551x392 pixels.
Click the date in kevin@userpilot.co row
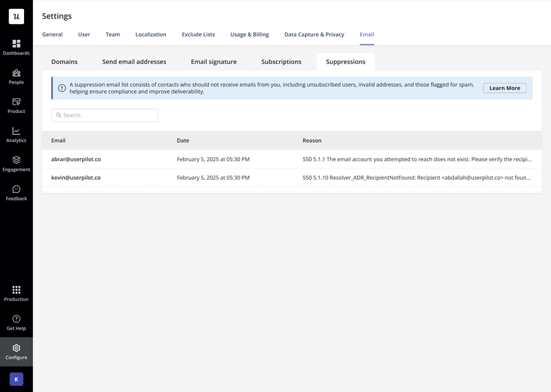tap(213, 178)
